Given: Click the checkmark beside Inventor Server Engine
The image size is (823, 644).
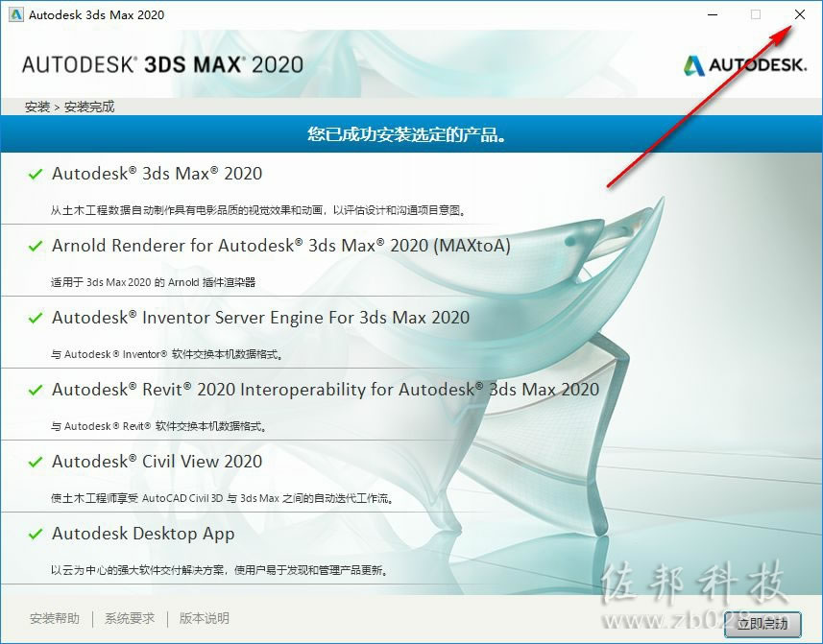Looking at the screenshot, I should [x=36, y=318].
